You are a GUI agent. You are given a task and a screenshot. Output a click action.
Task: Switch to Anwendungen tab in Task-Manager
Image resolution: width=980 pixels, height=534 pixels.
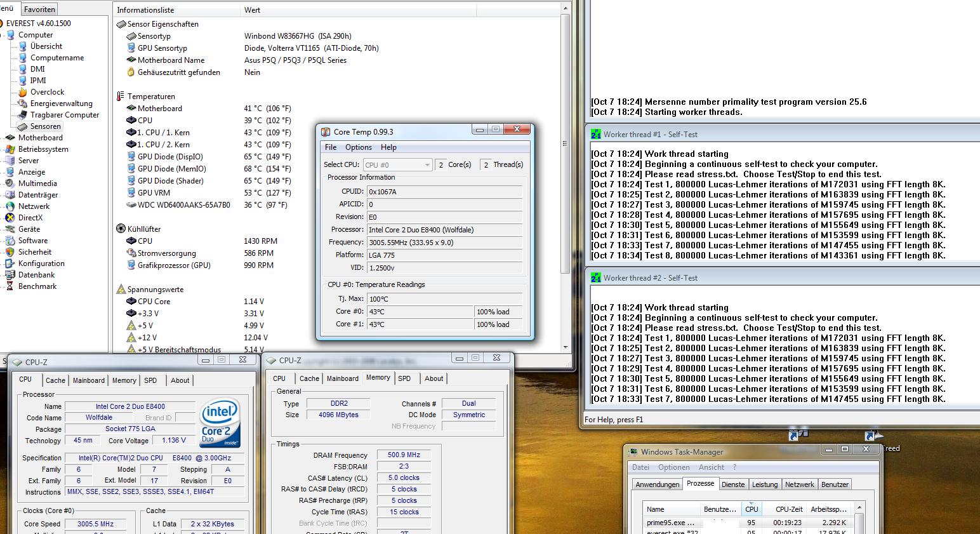(x=658, y=484)
